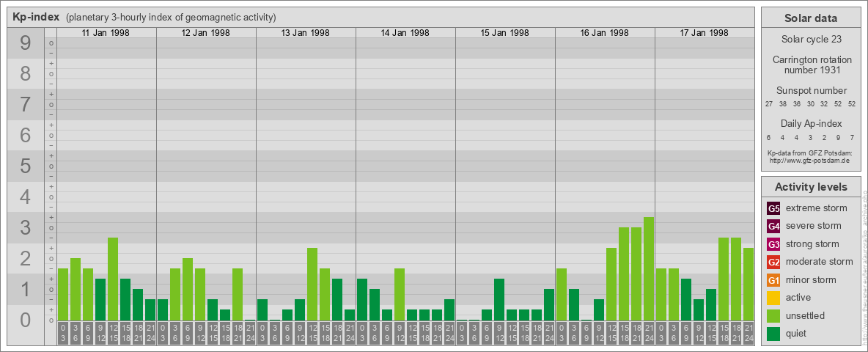The height and width of the screenshot is (352, 868).
Task: Click the light green unsettled swatch
Action: point(773,315)
